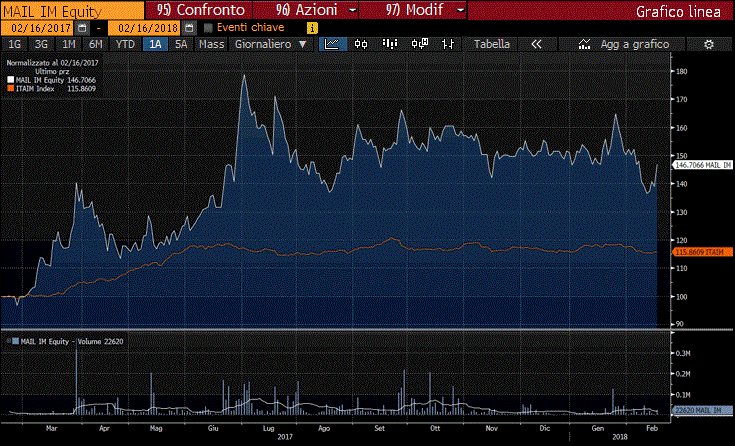Click the start date field 02/16/2017
The image size is (735, 446).
point(38,28)
